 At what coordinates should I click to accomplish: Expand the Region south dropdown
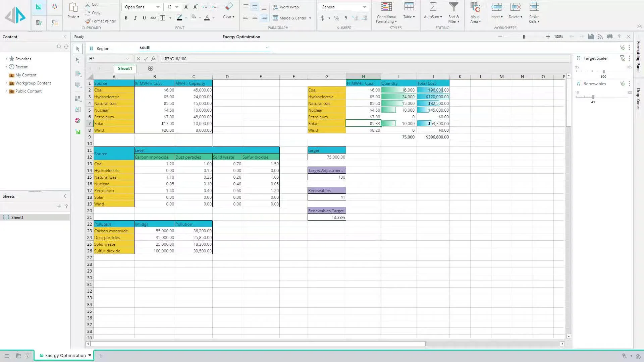[x=267, y=48]
